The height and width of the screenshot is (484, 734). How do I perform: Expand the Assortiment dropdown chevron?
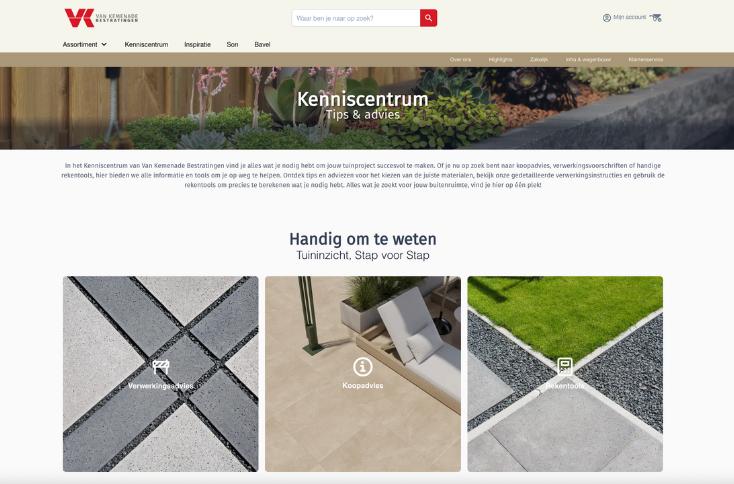[104, 44]
